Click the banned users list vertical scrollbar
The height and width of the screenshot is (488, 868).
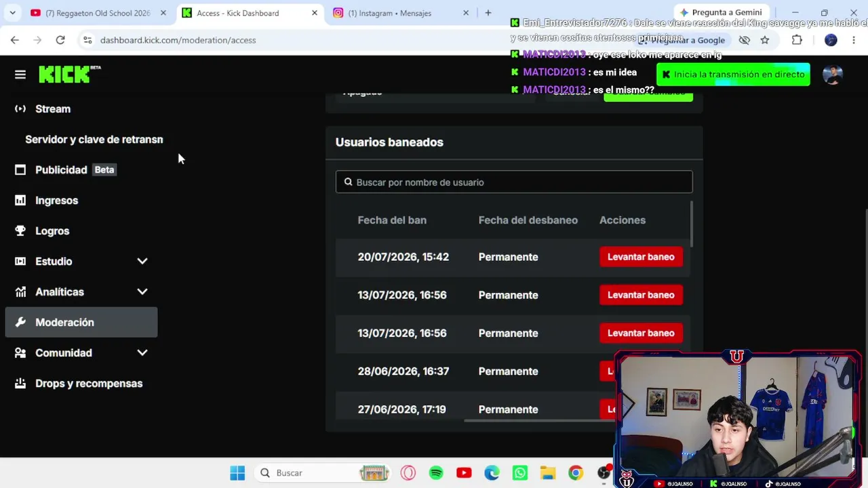[691, 224]
